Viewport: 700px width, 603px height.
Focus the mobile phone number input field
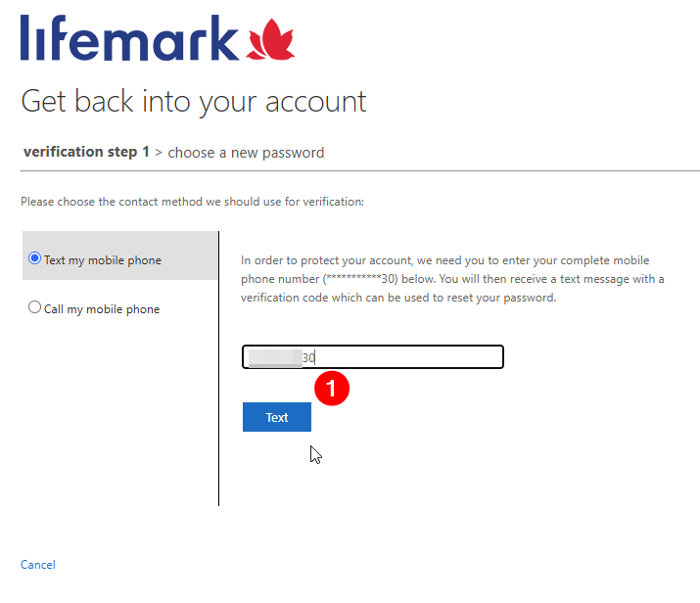click(373, 357)
